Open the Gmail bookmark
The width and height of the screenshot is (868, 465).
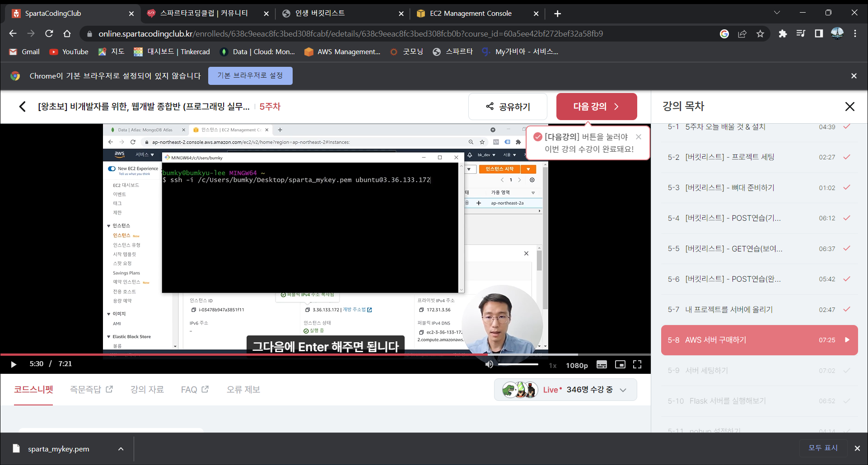[x=24, y=51]
